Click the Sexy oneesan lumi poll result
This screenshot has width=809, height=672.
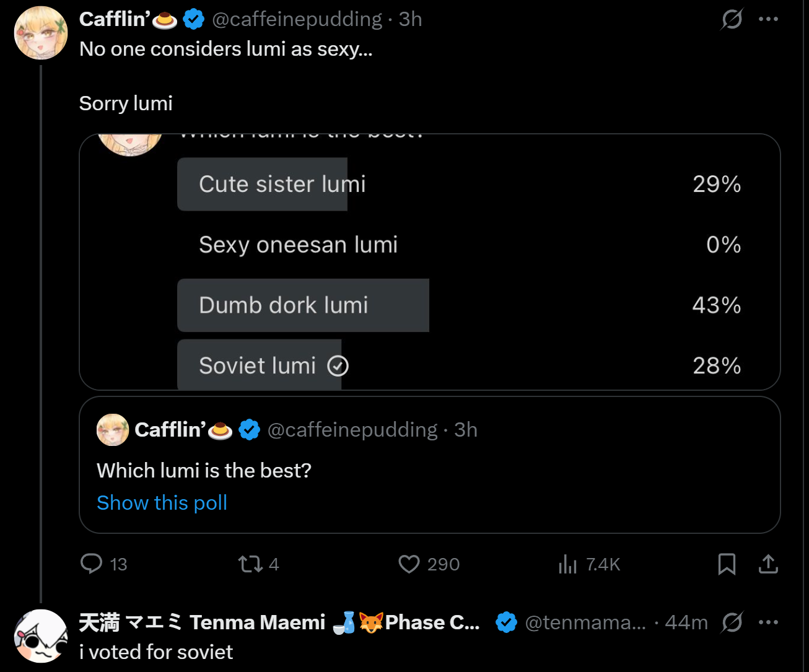(298, 245)
